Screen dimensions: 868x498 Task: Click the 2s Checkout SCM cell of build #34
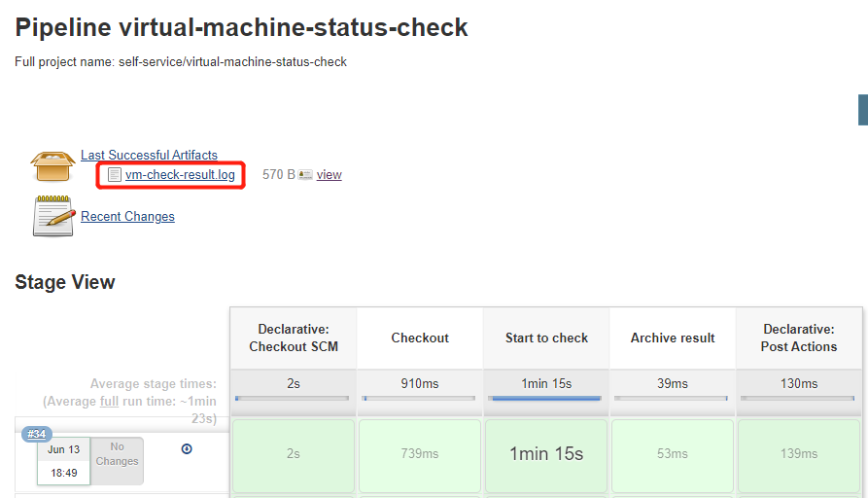pyautogui.click(x=294, y=453)
